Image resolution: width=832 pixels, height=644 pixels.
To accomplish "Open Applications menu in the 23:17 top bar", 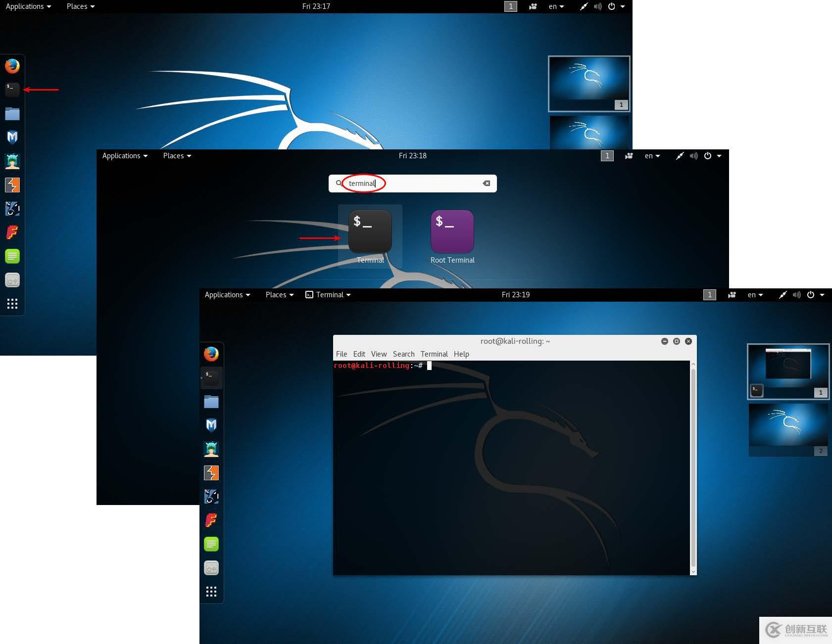I will [x=28, y=6].
